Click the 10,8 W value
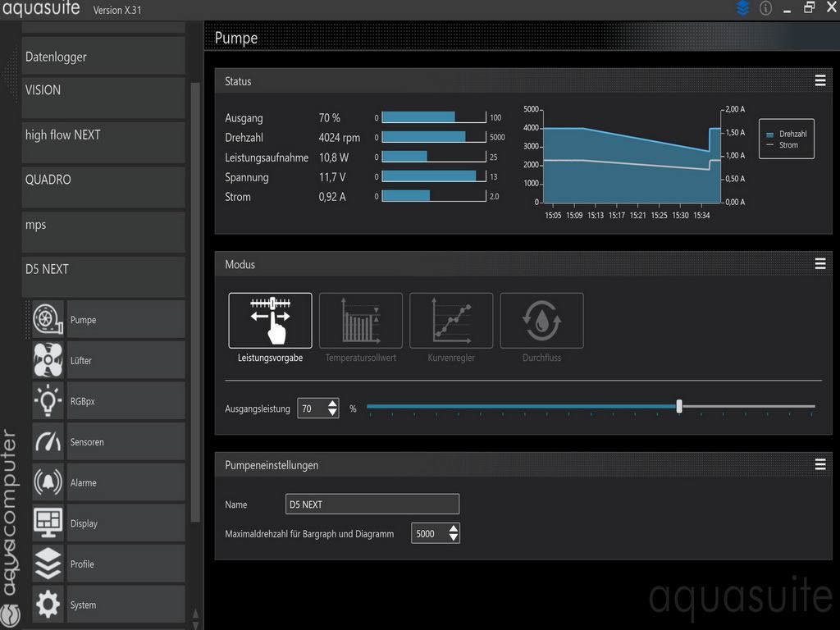This screenshot has width=840, height=630. (333, 157)
